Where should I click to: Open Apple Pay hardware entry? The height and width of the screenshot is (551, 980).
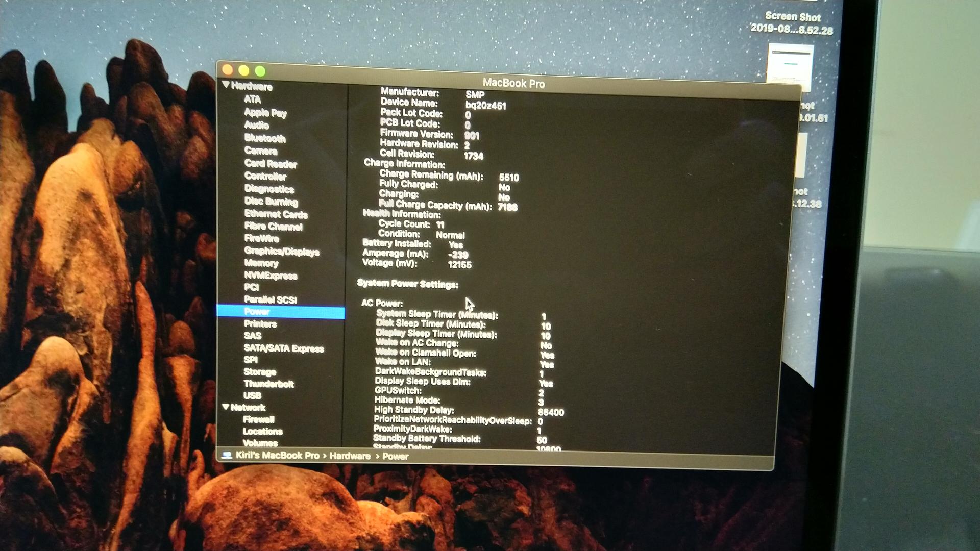coord(265,112)
